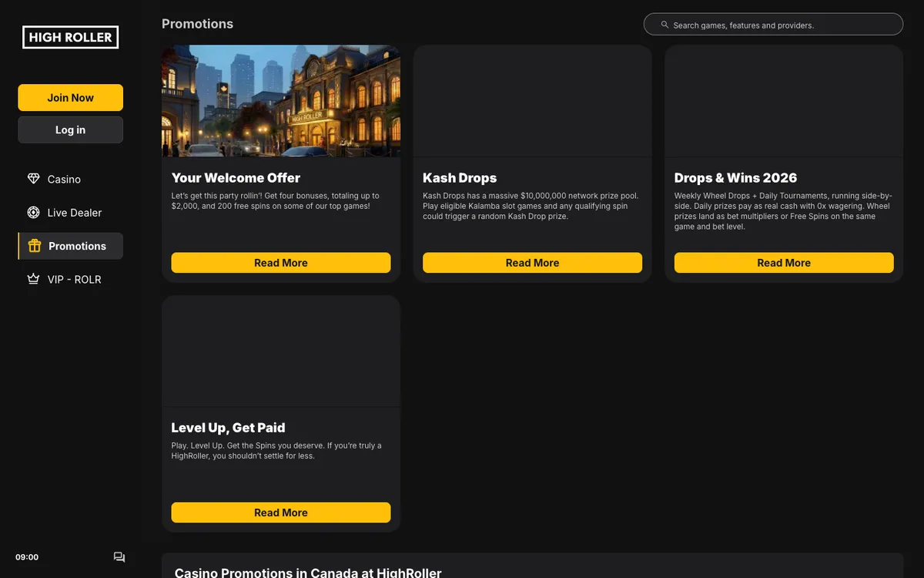The width and height of the screenshot is (924, 578).
Task: Click the Kash Drops heading
Action: (x=460, y=177)
